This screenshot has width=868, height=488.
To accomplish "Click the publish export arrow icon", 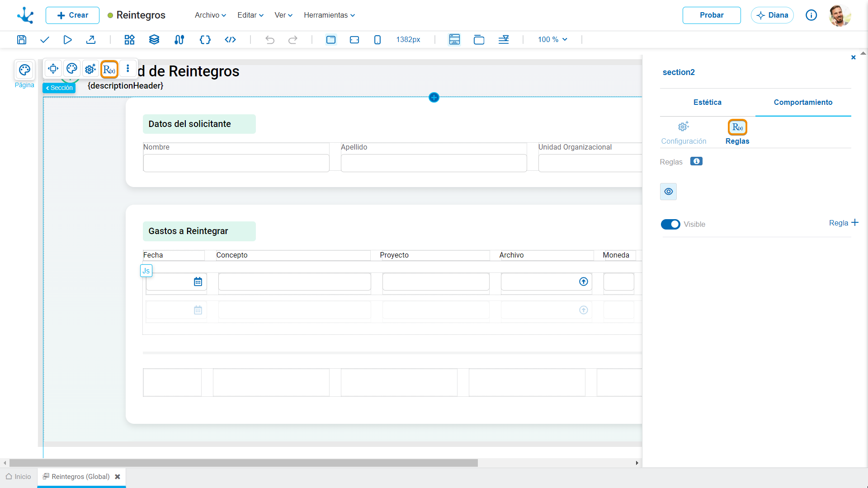I will (x=90, y=40).
